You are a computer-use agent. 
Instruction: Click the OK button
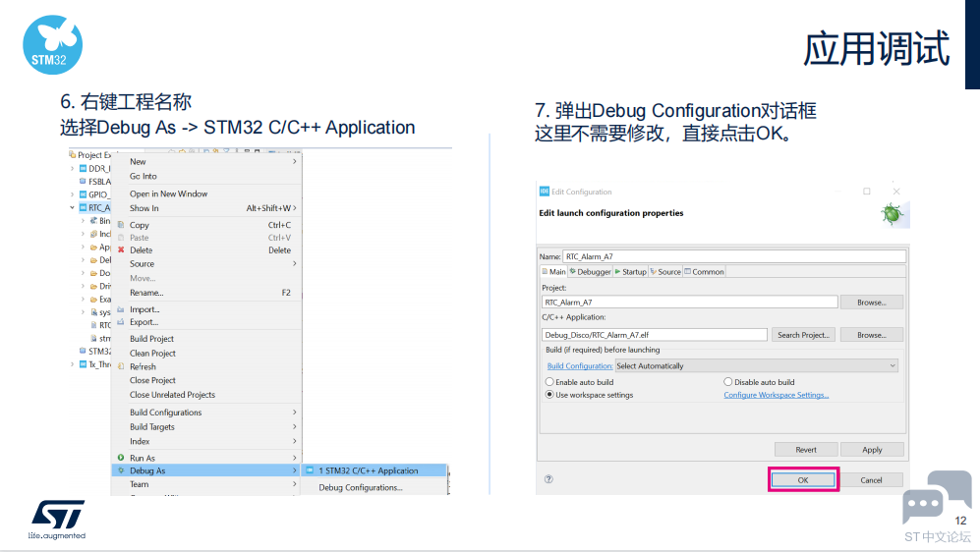(x=803, y=479)
